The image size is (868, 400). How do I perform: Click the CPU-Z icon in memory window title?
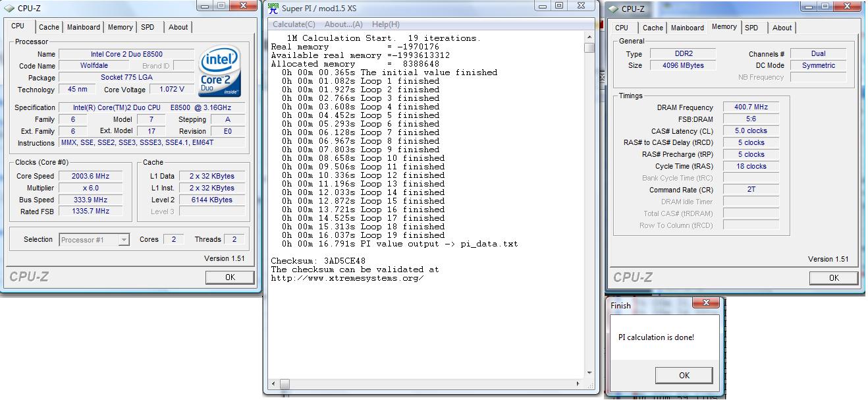click(613, 9)
